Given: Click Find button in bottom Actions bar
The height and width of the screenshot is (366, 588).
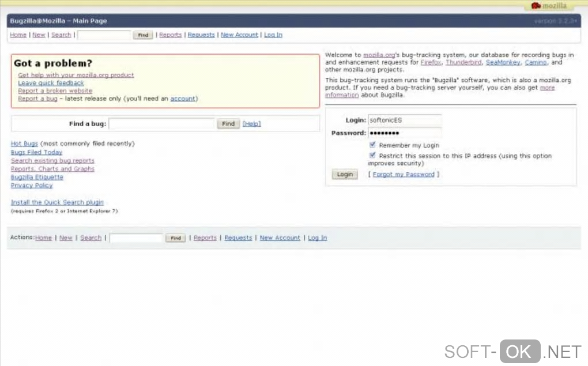Looking at the screenshot, I should pos(175,238).
